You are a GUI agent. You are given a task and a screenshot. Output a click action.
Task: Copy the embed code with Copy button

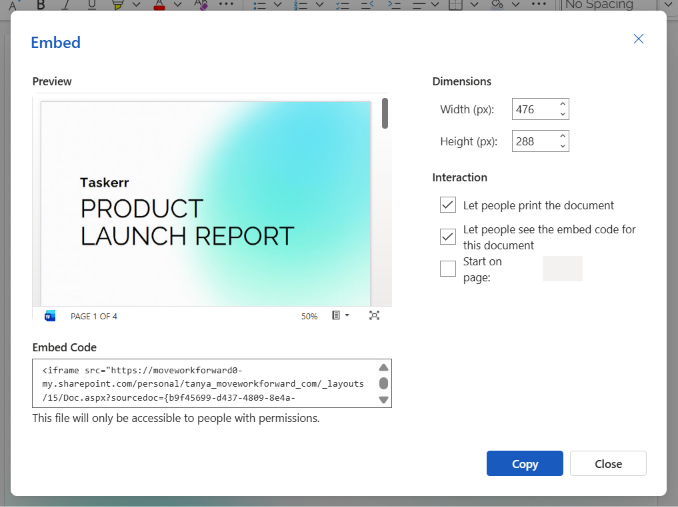(x=524, y=463)
